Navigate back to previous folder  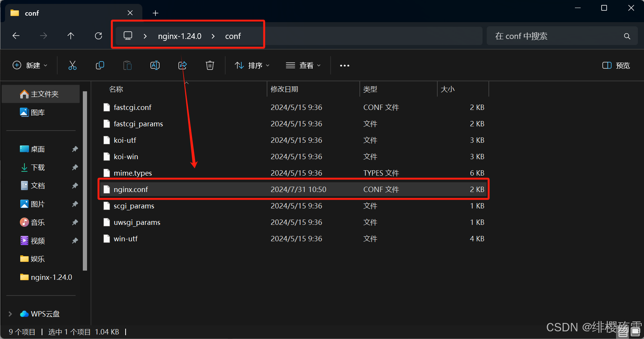[x=16, y=36]
